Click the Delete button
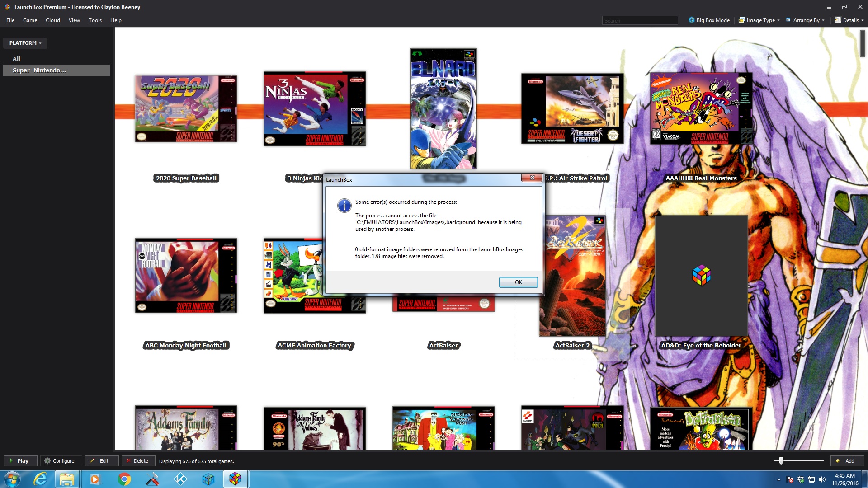Image resolution: width=868 pixels, height=488 pixels. tap(138, 461)
